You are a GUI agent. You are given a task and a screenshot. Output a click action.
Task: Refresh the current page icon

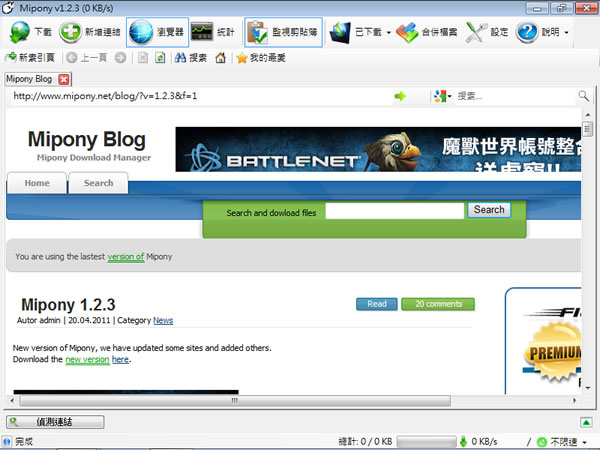pyautogui.click(x=160, y=58)
